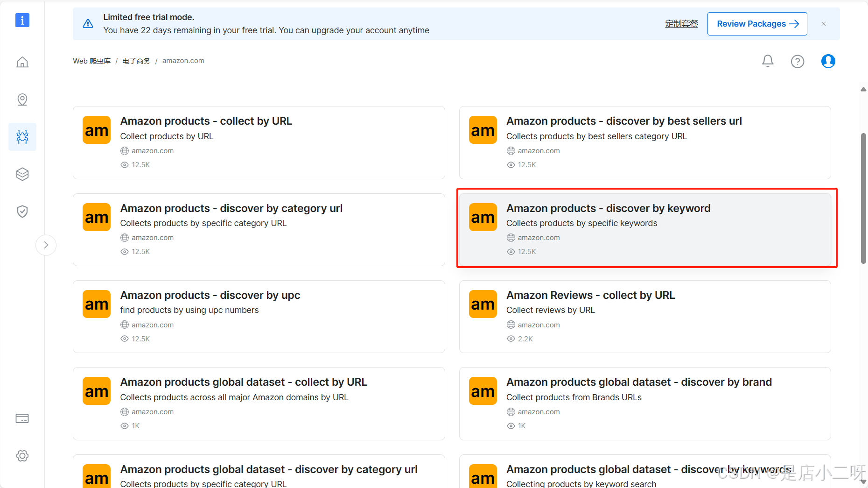Open the help question mark icon
Image resolution: width=868 pixels, height=488 pixels.
[798, 61]
